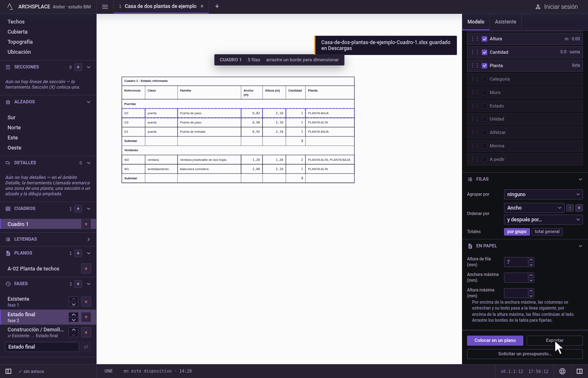Toggle the right panel icon in status bar
Screen dimensions: 588x378
coord(580,371)
